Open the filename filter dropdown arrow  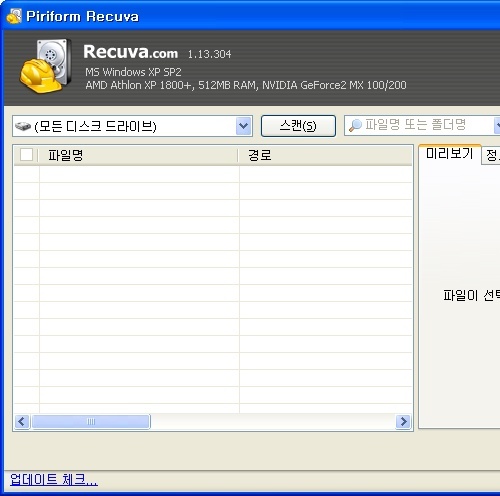pyautogui.click(x=497, y=126)
